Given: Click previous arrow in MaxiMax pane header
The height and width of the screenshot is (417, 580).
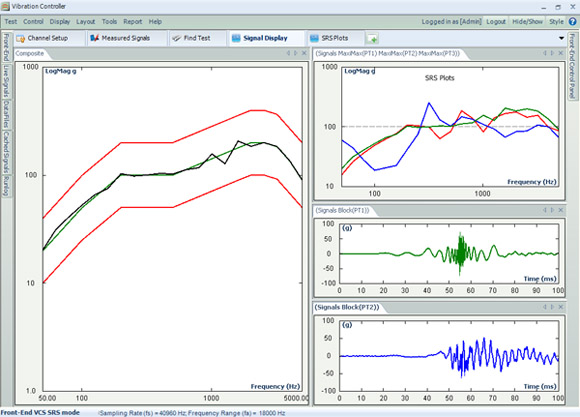Looking at the screenshot, I should [x=545, y=53].
